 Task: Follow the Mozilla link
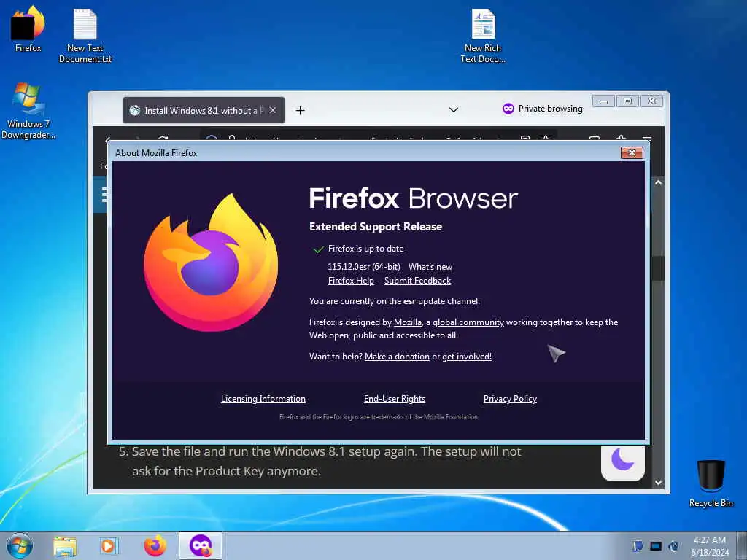click(408, 322)
